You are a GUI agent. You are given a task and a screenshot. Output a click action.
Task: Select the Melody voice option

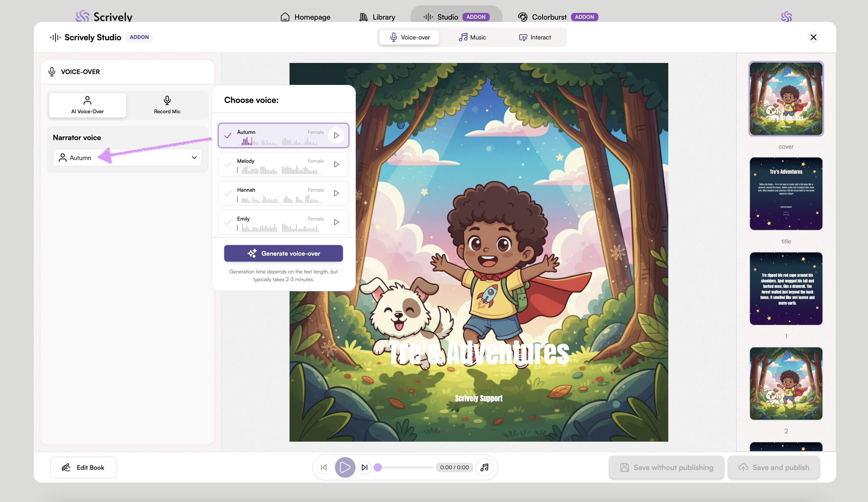(276, 165)
